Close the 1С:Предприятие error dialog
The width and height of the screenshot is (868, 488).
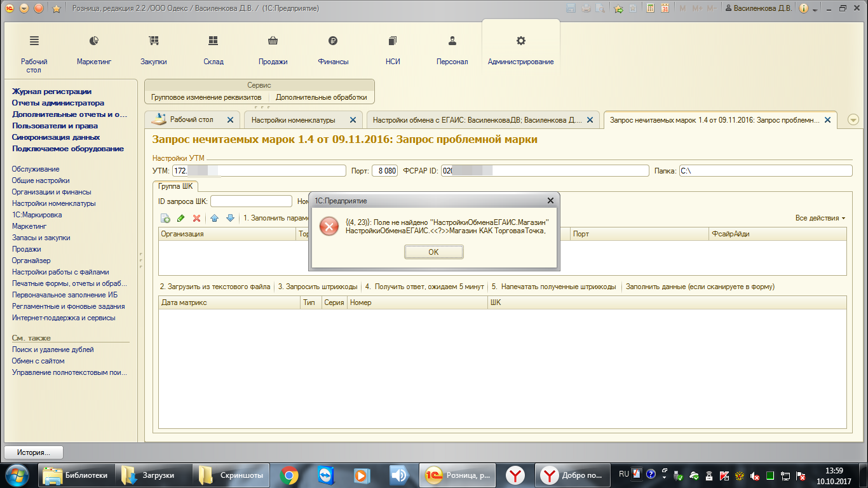pyautogui.click(x=550, y=200)
